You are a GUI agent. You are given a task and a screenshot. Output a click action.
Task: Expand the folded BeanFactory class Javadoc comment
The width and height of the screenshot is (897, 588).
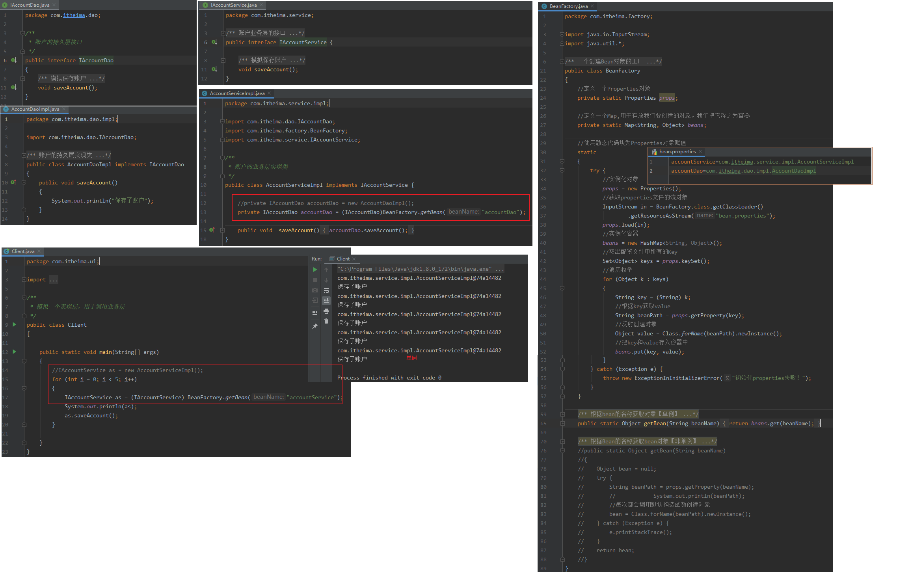click(562, 61)
